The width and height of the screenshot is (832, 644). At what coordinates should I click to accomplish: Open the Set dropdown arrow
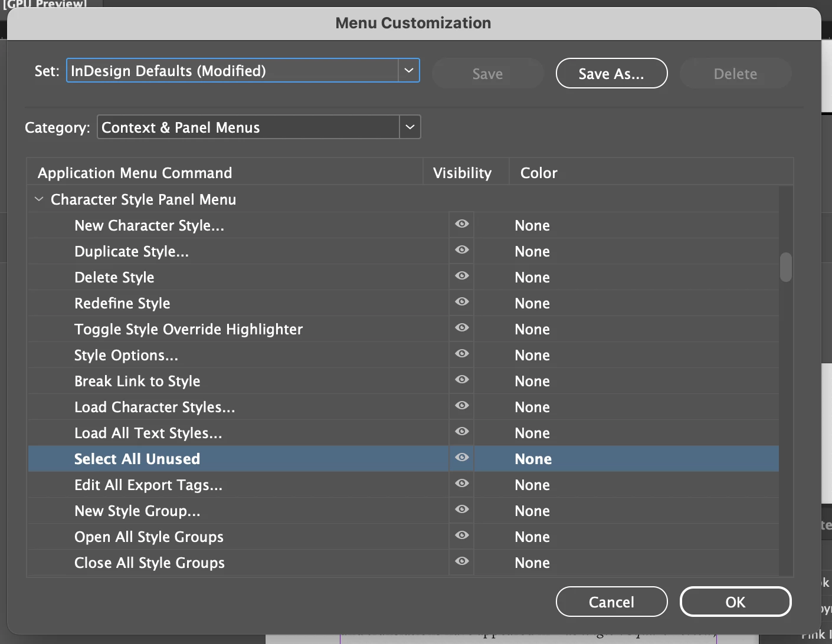coord(408,71)
